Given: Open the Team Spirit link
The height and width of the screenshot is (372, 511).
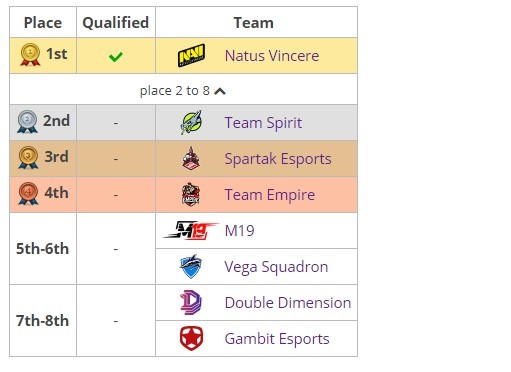Looking at the screenshot, I should point(263,123).
